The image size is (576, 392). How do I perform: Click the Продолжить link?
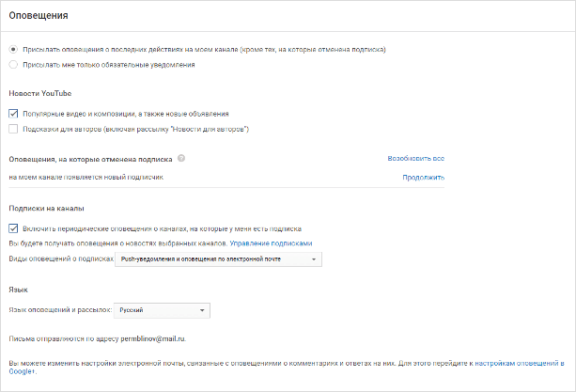[x=423, y=178]
